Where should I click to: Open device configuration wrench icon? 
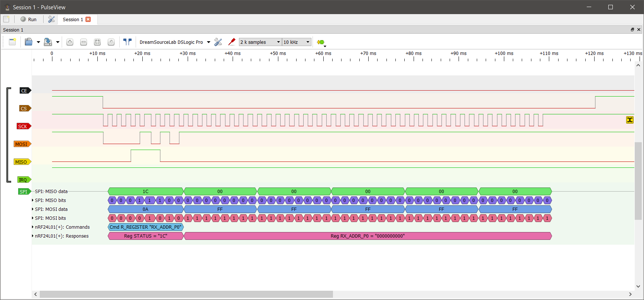[218, 42]
